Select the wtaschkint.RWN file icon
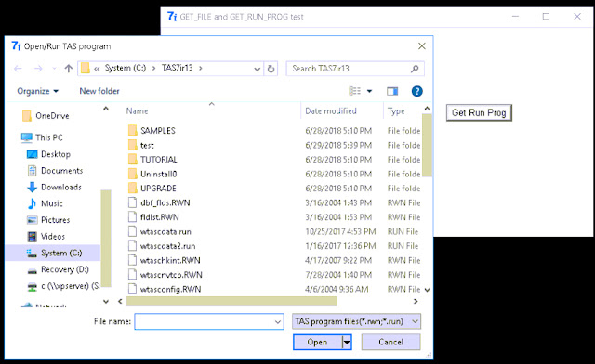 click(x=132, y=260)
